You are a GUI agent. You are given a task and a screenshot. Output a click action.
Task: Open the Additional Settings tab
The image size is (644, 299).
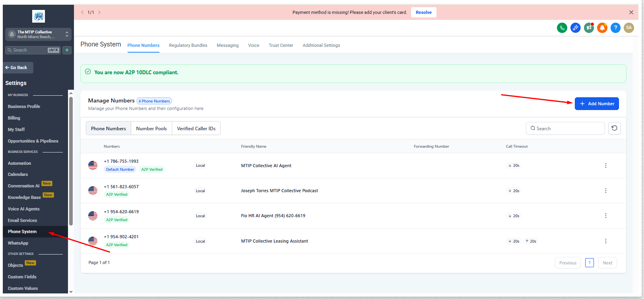coord(321,45)
